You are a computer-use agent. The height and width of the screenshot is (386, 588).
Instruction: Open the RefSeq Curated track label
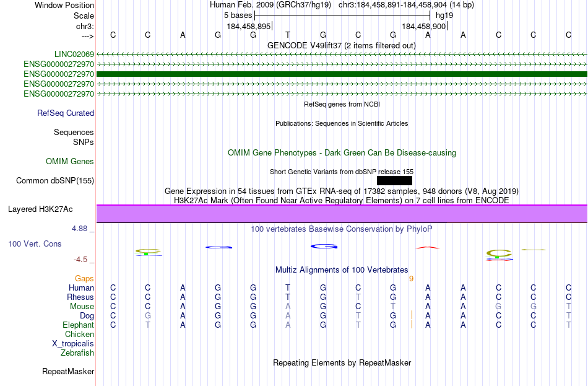(x=66, y=113)
